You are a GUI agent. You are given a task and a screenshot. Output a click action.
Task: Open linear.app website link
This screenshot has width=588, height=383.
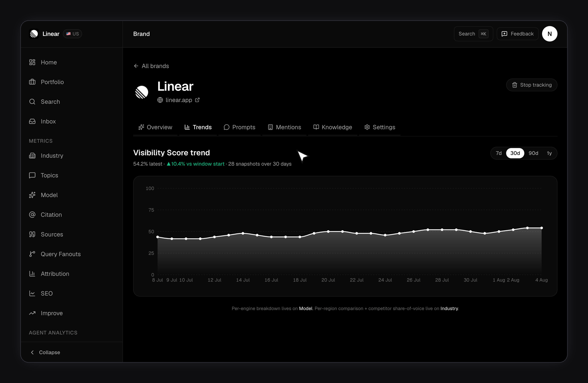click(179, 100)
